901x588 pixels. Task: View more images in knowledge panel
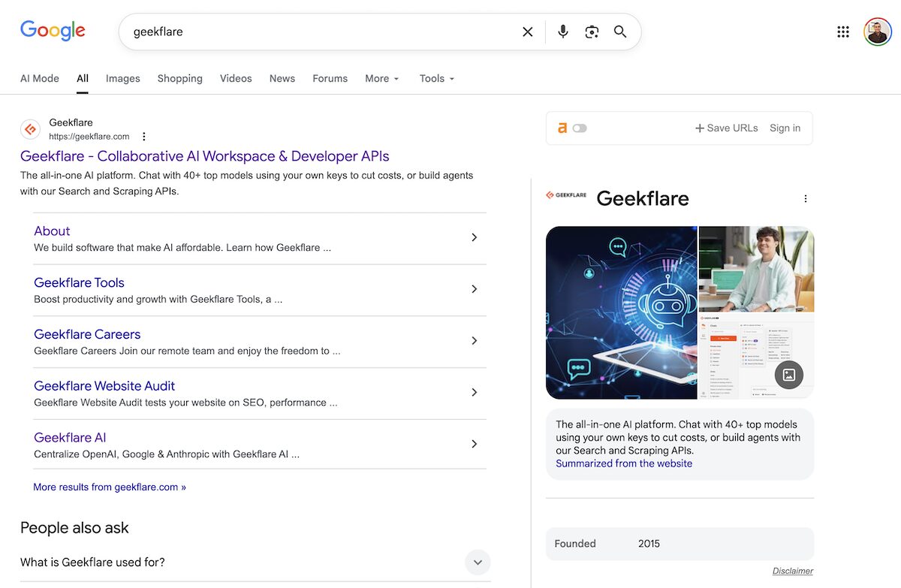[788, 375]
